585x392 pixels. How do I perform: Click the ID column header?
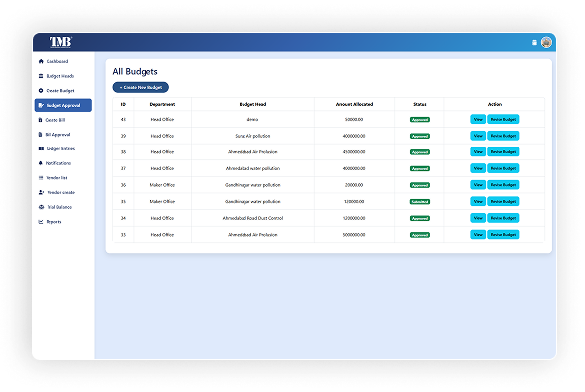(x=123, y=104)
